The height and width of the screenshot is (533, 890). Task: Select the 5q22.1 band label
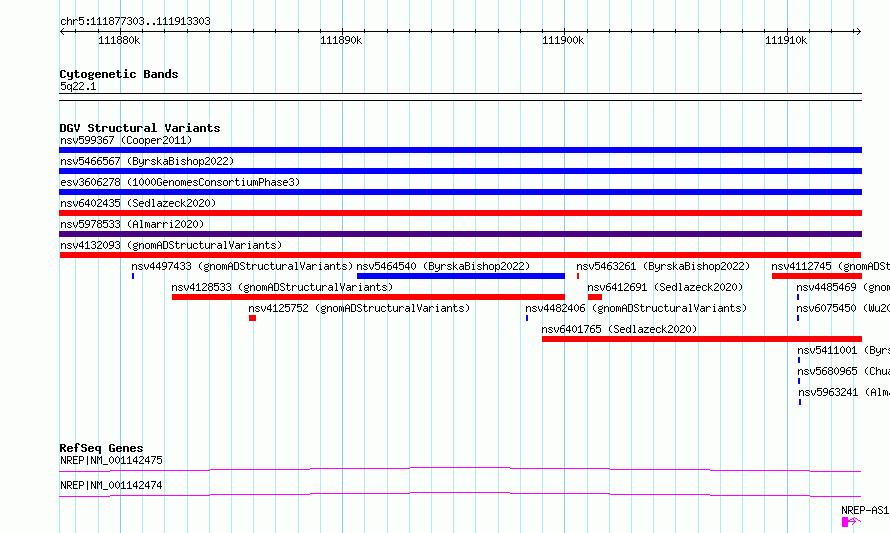pyautogui.click(x=78, y=86)
